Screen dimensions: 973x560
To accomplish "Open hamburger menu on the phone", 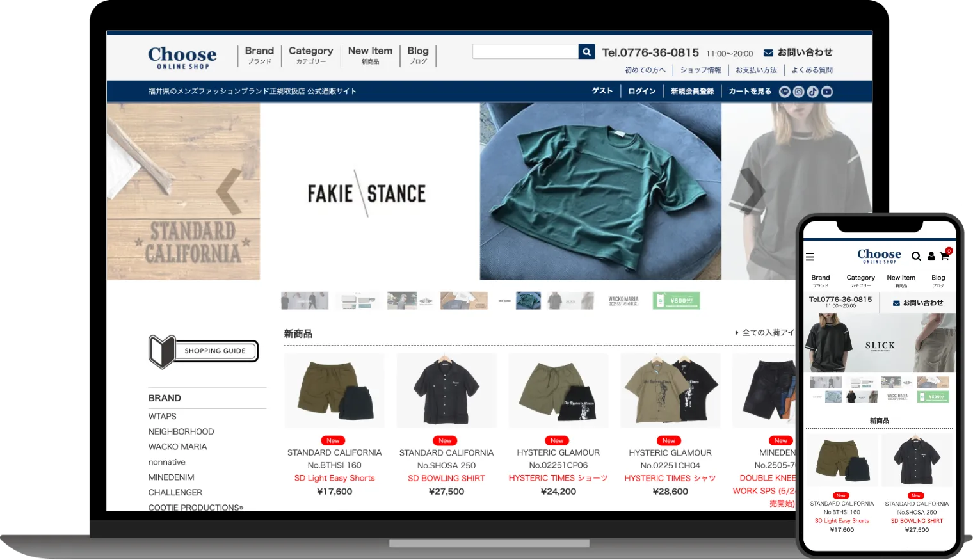I will (810, 257).
